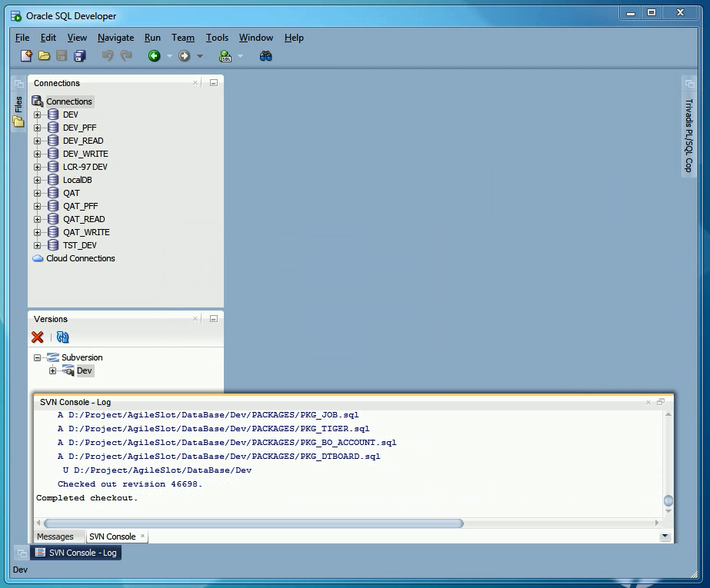Click the red X delete icon in Versions
The image size is (710, 588).
tap(38, 337)
